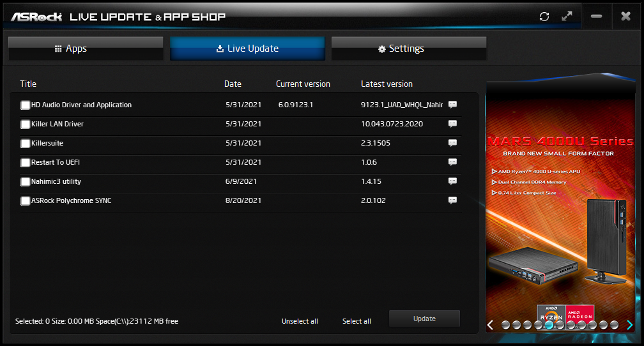Click the Title column header

pyautogui.click(x=28, y=84)
